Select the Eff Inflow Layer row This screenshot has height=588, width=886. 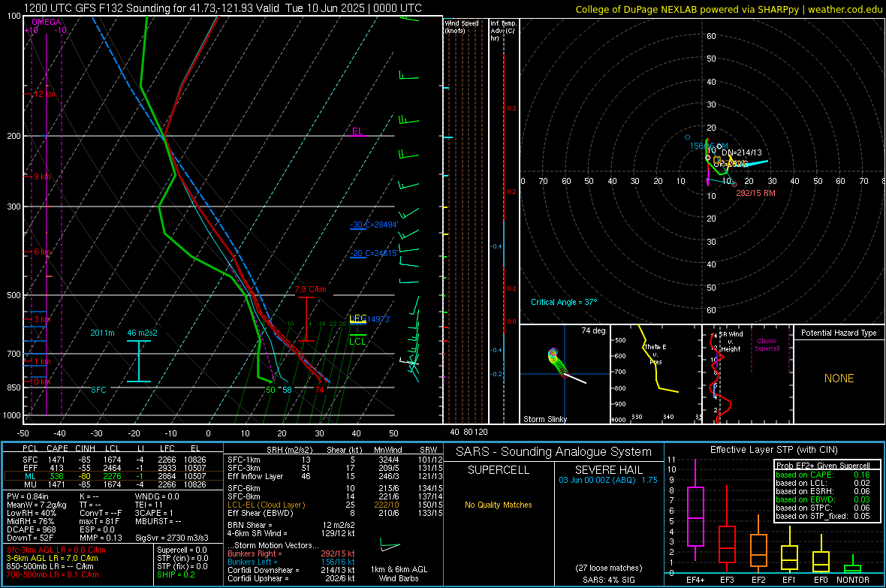point(333,476)
